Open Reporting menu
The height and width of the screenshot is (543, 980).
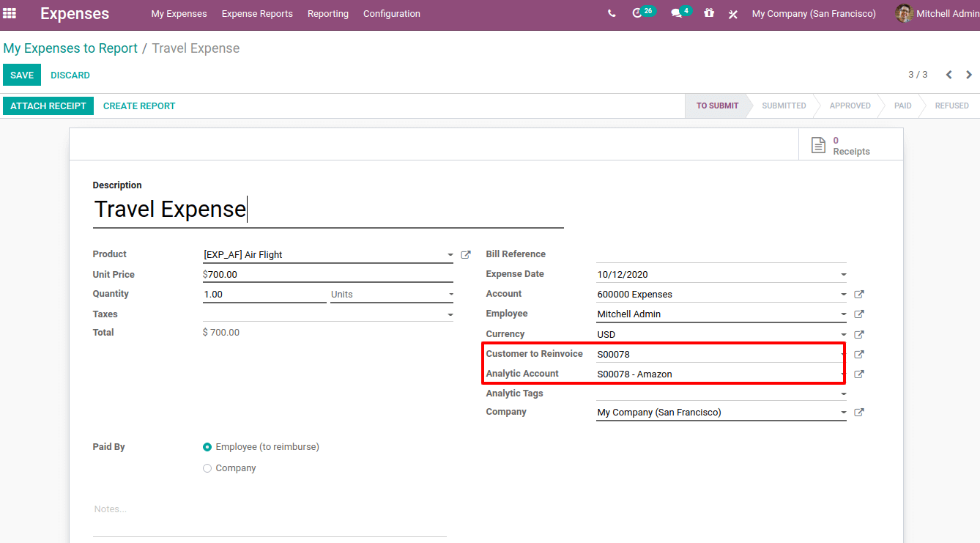click(x=328, y=14)
